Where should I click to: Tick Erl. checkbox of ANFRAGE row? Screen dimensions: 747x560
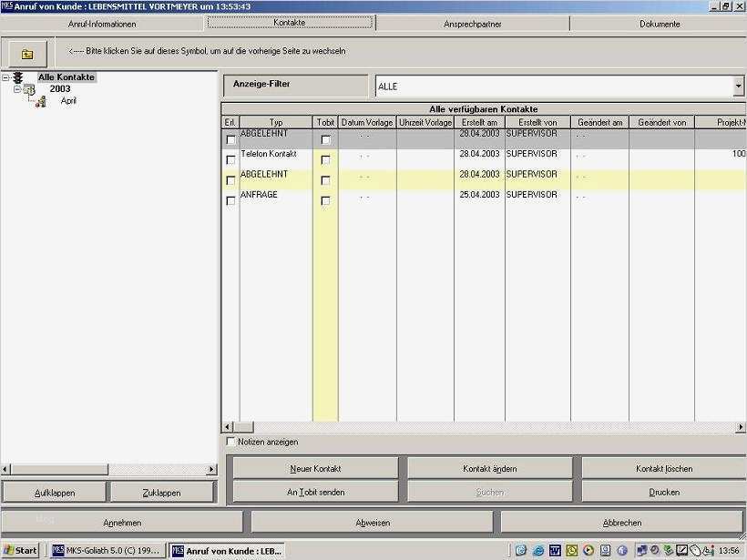click(230, 201)
